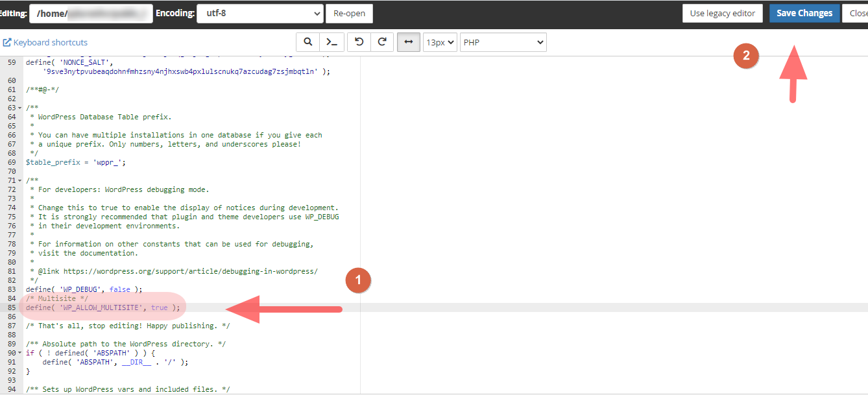Close the file editor
868x397 pixels.
(x=858, y=13)
